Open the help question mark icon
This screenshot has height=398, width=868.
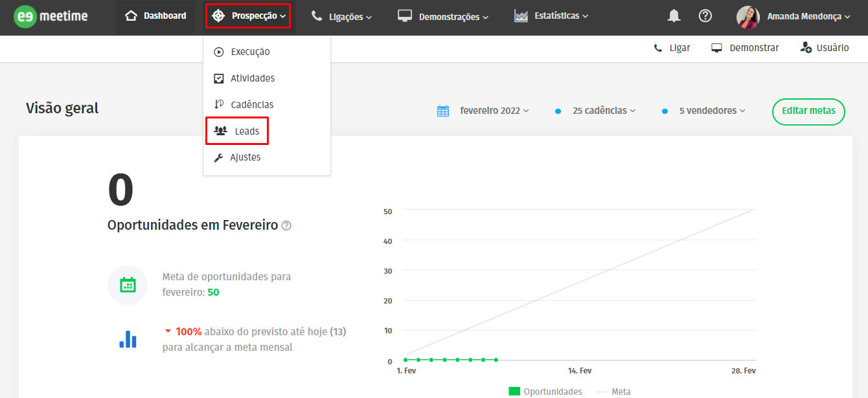[705, 16]
